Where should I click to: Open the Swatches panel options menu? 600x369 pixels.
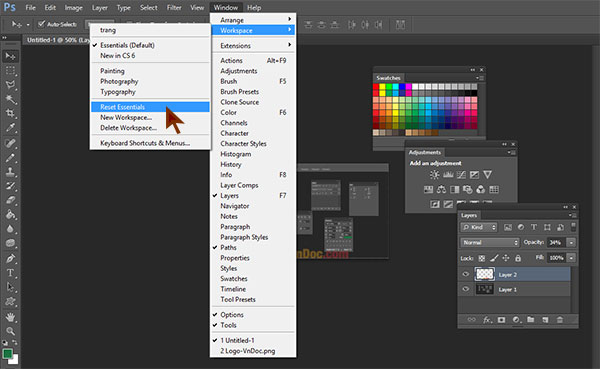480,78
